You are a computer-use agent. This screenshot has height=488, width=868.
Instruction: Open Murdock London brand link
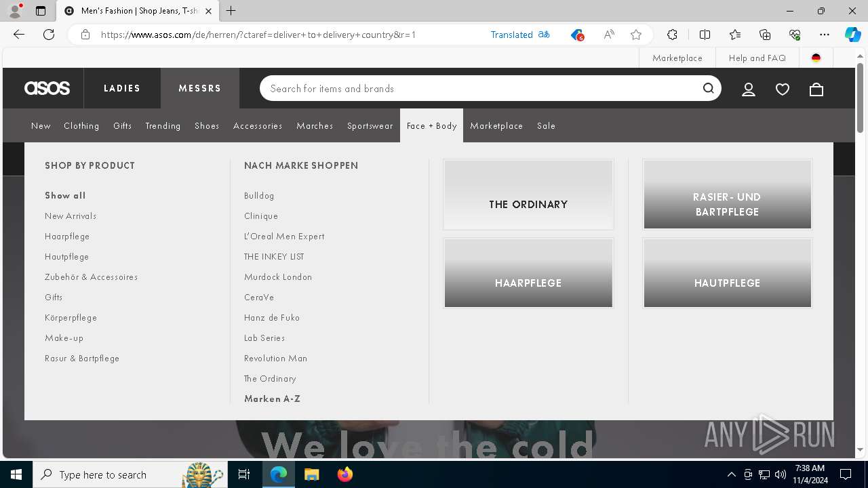[278, 277]
